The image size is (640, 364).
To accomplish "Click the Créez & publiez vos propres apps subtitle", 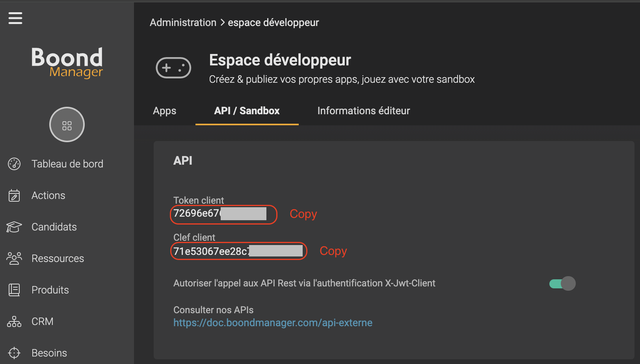I will tap(342, 79).
